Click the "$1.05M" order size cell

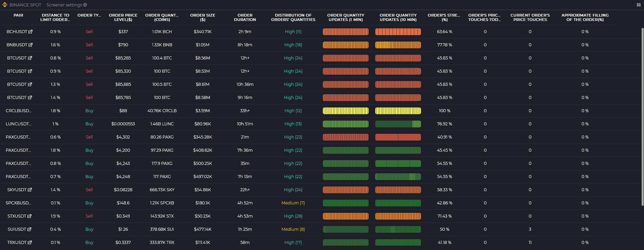pyautogui.click(x=203, y=45)
